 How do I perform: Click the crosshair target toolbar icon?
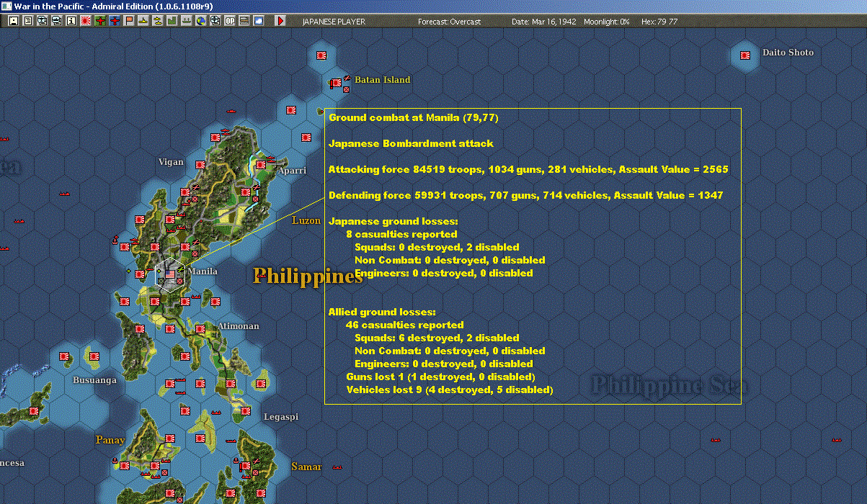click(x=215, y=22)
